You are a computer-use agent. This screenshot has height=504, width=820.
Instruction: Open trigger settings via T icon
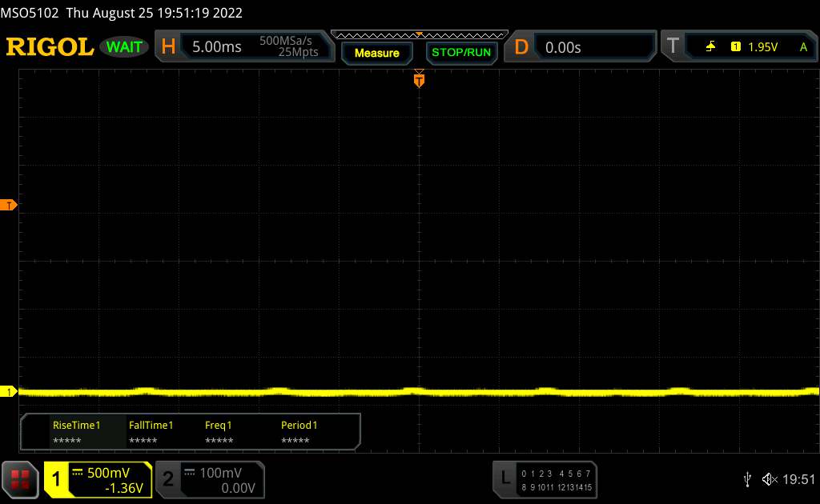pyautogui.click(x=673, y=47)
